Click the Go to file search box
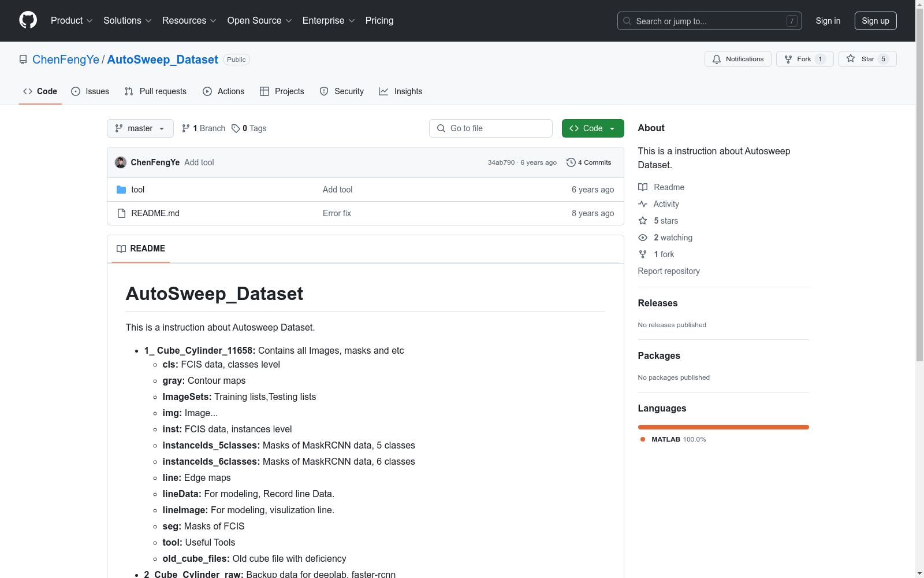Viewport: 924px width, 578px height. click(491, 128)
